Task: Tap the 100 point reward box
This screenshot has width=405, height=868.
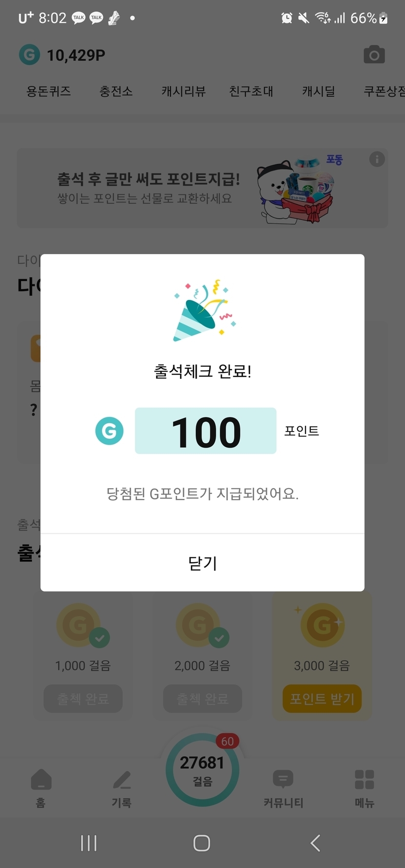Action: click(205, 431)
